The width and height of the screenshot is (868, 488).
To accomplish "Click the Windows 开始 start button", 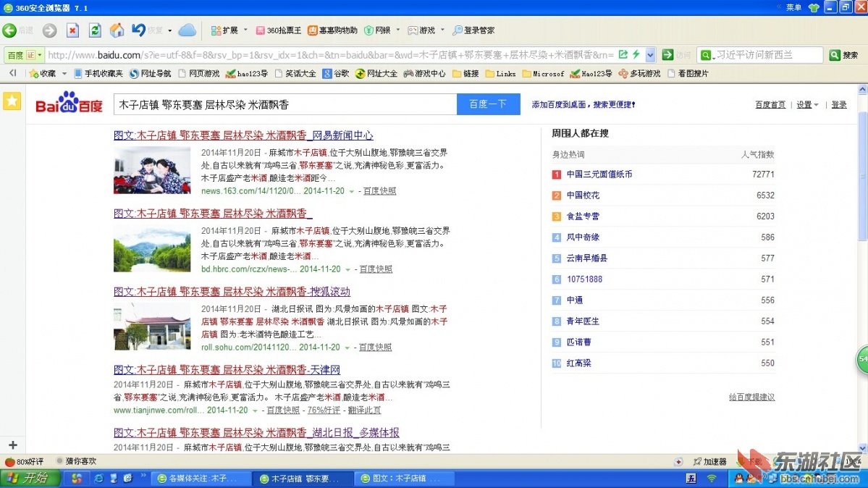I will coord(30,478).
